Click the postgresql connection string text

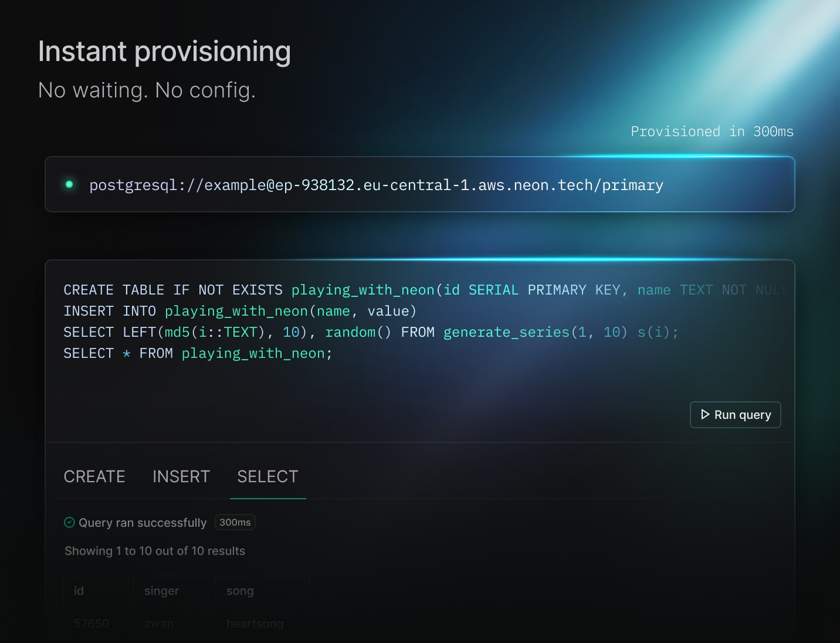tap(376, 185)
